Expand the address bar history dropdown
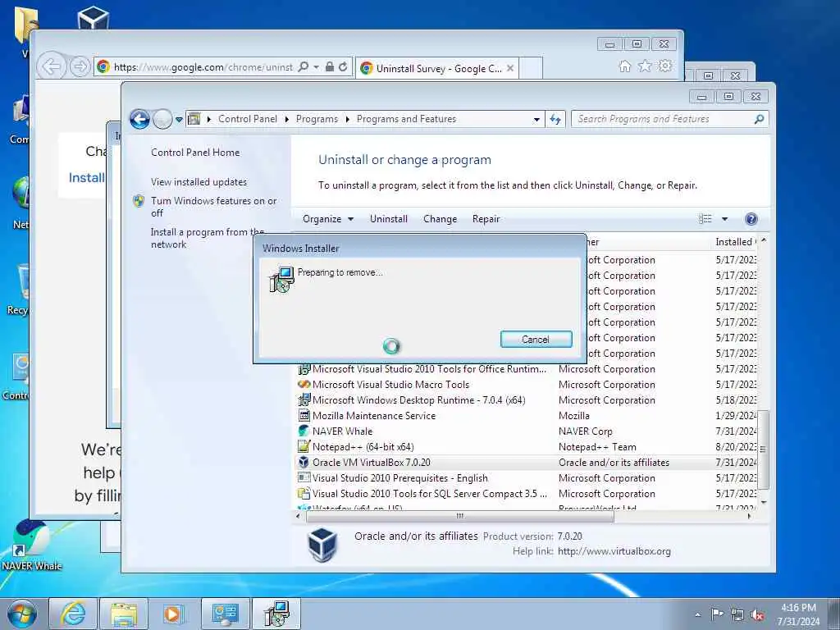 pyautogui.click(x=536, y=120)
